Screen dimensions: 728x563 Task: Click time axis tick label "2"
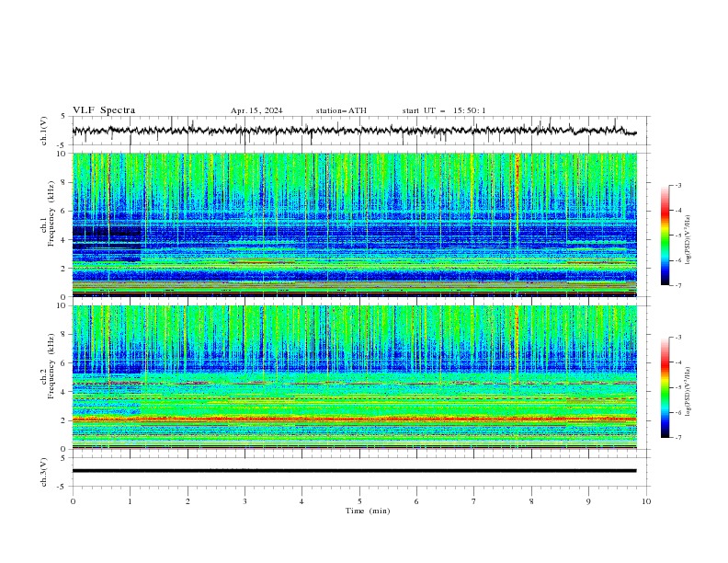188,501
